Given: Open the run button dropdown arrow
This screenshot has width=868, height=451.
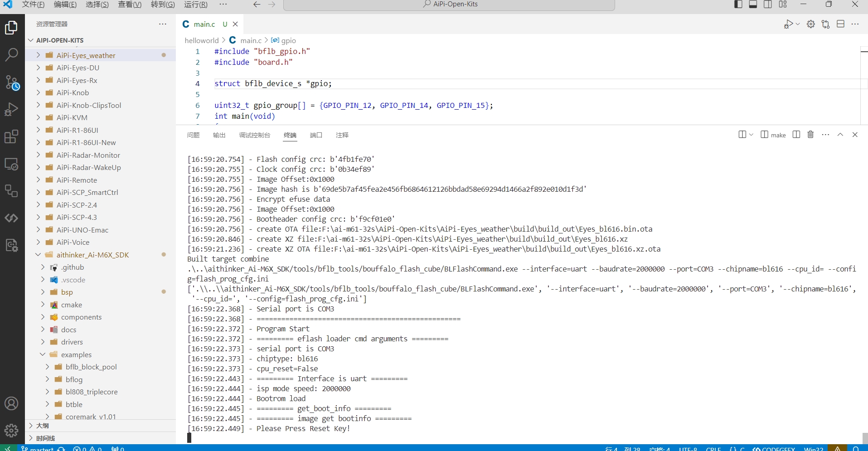Looking at the screenshot, I should tap(798, 24).
